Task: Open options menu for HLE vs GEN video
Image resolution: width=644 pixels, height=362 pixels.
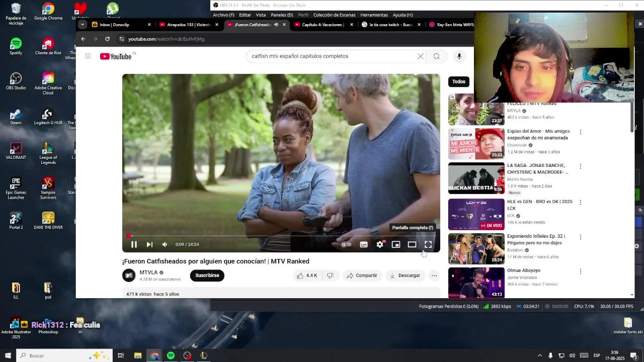Action: pos(580,203)
